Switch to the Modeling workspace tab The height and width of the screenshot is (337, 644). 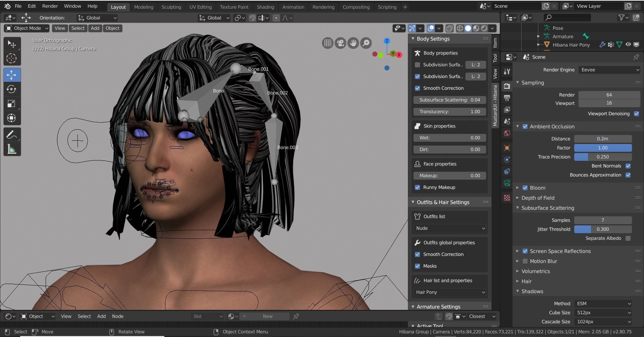[144, 7]
